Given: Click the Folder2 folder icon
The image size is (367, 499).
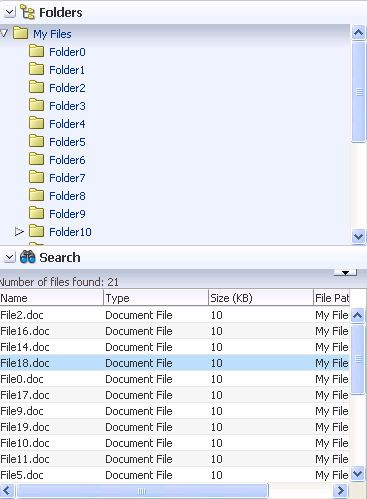Looking at the screenshot, I should coord(36,87).
